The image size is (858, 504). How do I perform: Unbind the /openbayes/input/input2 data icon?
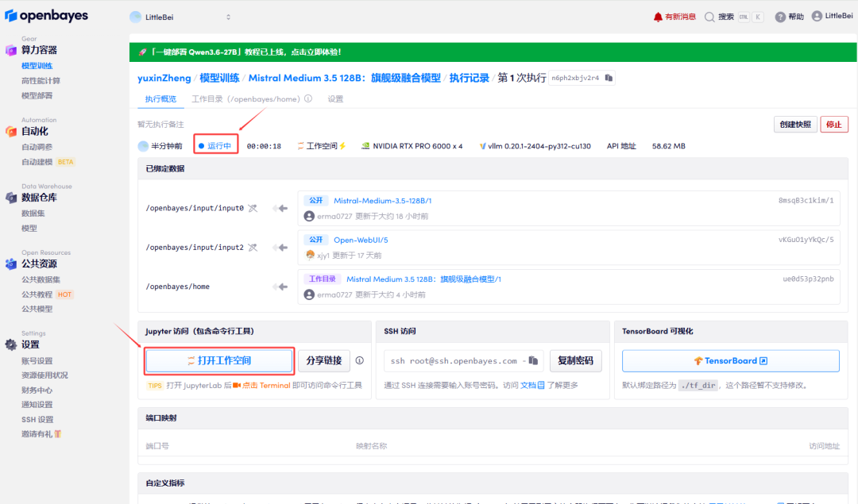point(253,248)
